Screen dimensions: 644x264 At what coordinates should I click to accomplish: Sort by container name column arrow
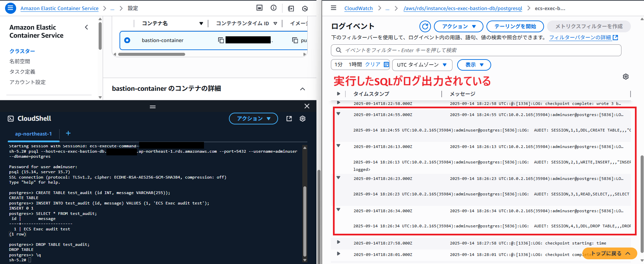tap(201, 24)
